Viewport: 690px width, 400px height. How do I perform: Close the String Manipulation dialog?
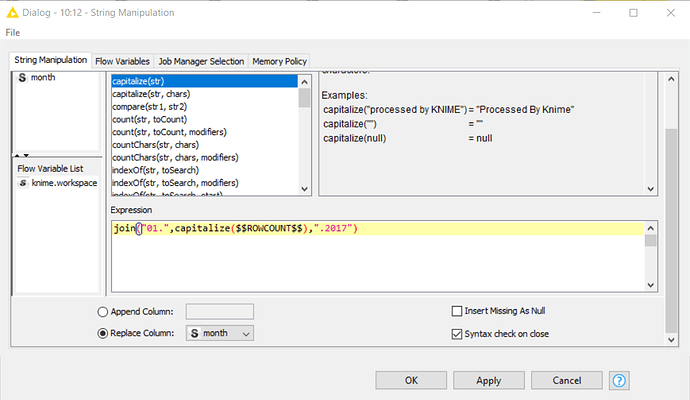click(x=671, y=13)
